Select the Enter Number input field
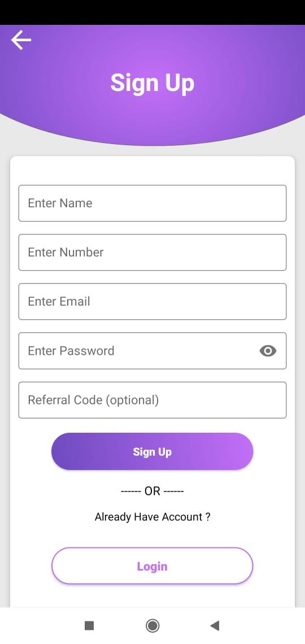 152,252
